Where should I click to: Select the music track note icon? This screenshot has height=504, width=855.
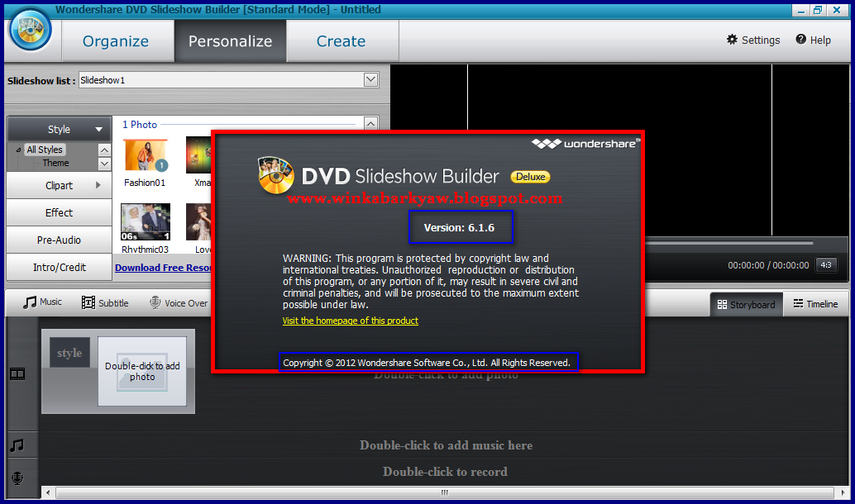click(x=17, y=445)
